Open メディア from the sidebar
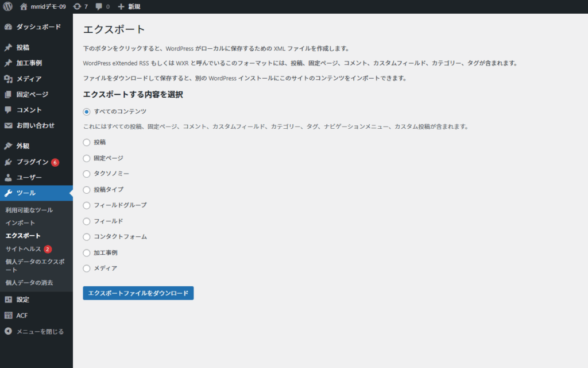 (x=29, y=79)
